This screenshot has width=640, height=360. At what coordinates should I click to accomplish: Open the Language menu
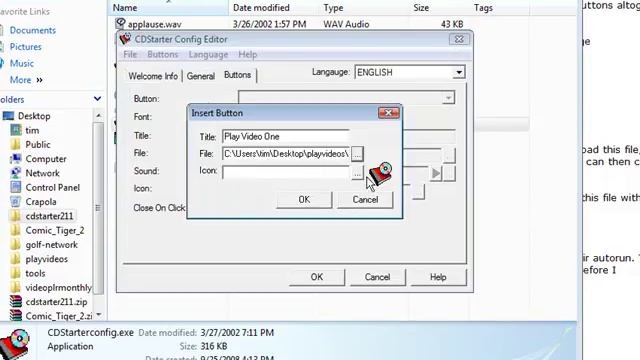208,55
